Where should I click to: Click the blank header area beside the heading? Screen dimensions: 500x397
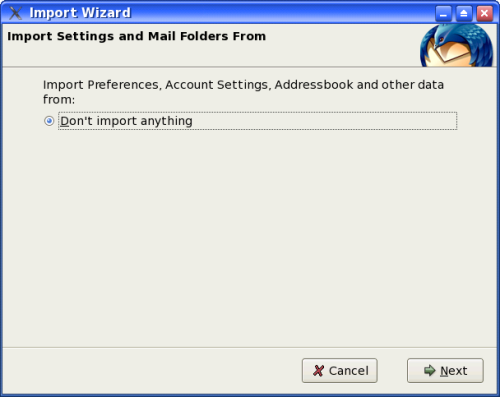point(342,45)
